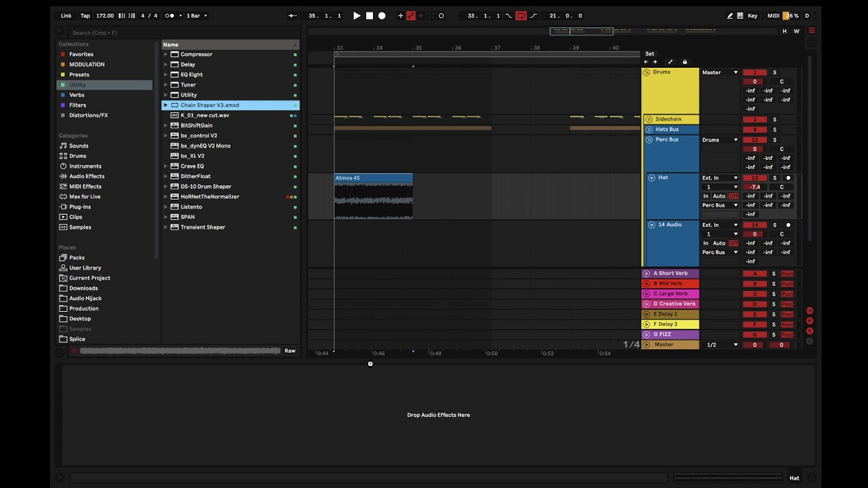Click the Lock Envelopes icon

684,62
